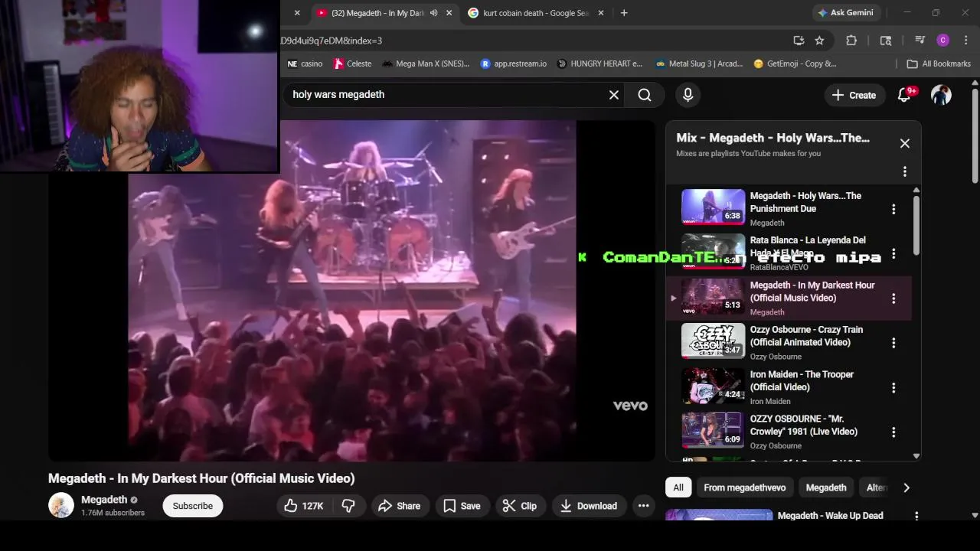
Task: Save the video to a playlist
Action: pyautogui.click(x=462, y=506)
